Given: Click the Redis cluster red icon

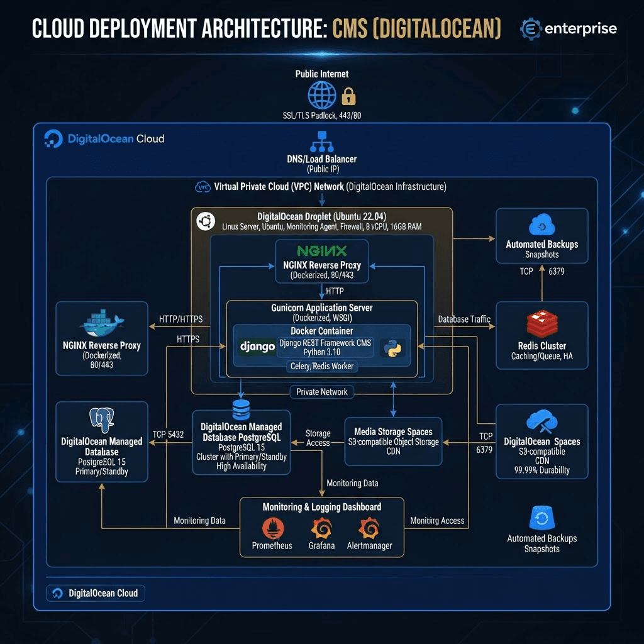Looking at the screenshot, I should tap(541, 324).
